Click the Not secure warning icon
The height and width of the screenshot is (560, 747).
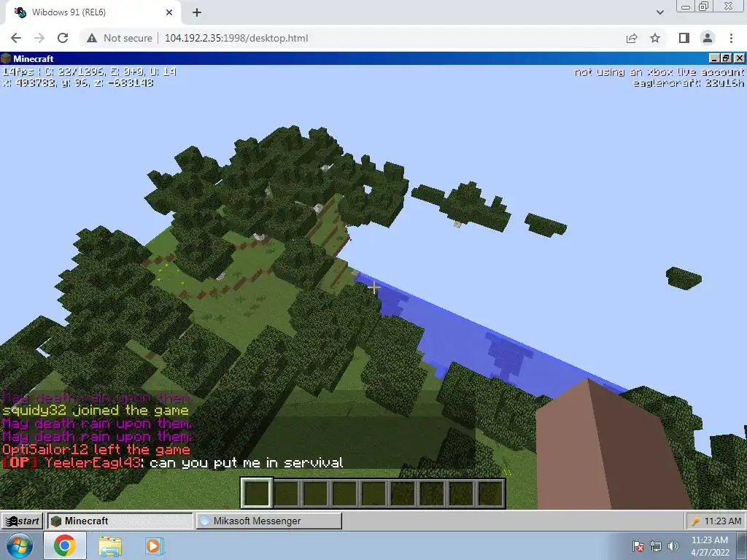click(92, 38)
